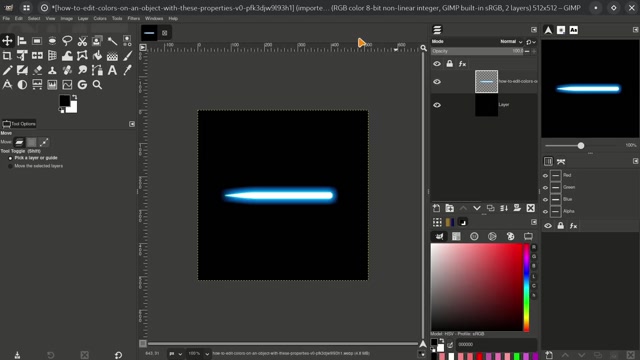640x360 pixels.
Task: Open the blend mode group switcher dropdown
Action: (x=531, y=42)
